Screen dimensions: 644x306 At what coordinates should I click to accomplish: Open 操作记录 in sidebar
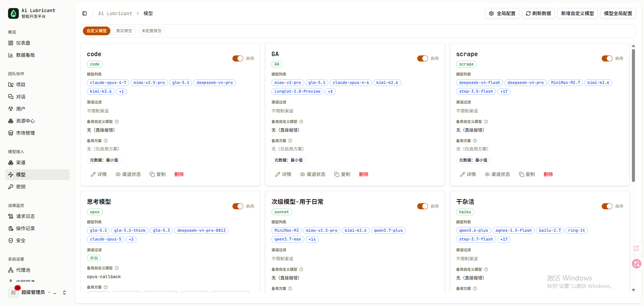pos(38,228)
